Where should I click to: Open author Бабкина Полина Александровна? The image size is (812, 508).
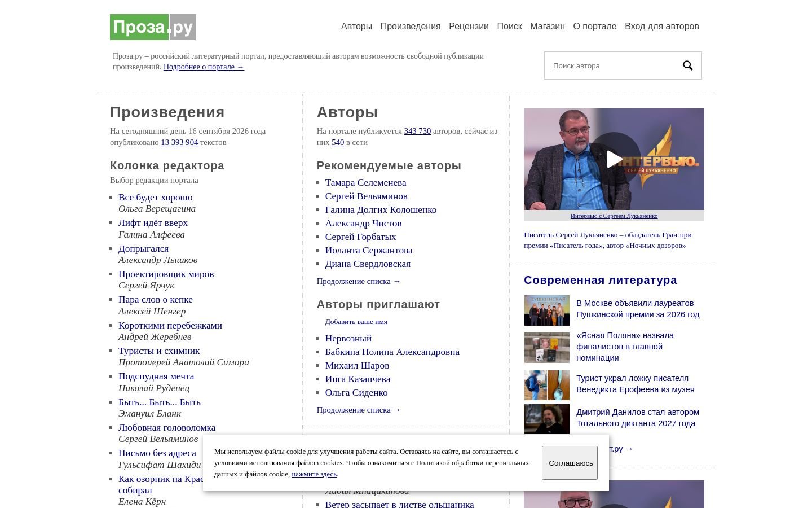392,352
